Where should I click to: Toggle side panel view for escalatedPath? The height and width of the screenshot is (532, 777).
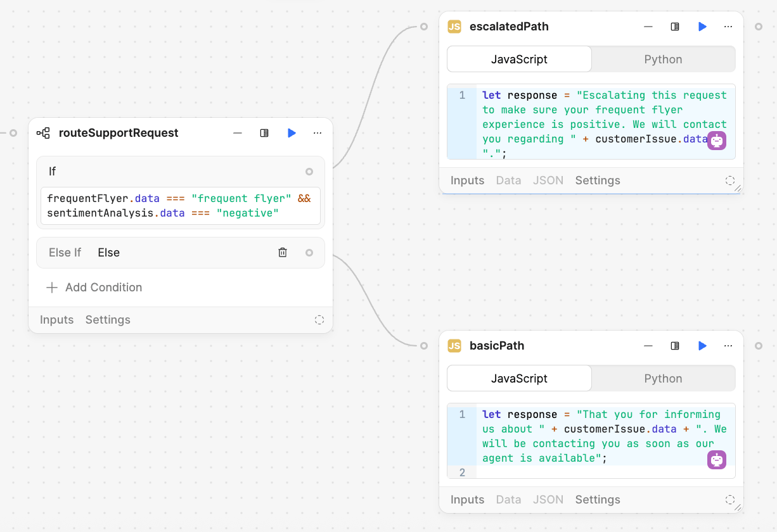tap(675, 27)
